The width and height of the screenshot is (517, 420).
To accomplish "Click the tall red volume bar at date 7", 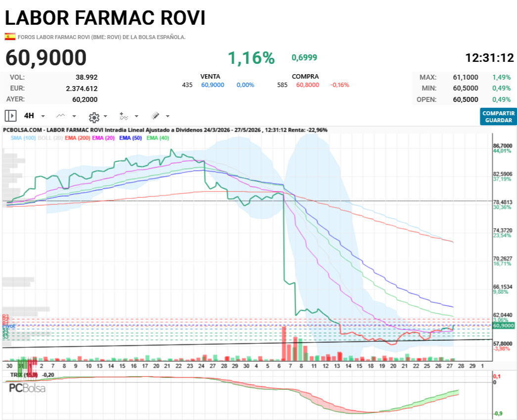I will point(283,343).
